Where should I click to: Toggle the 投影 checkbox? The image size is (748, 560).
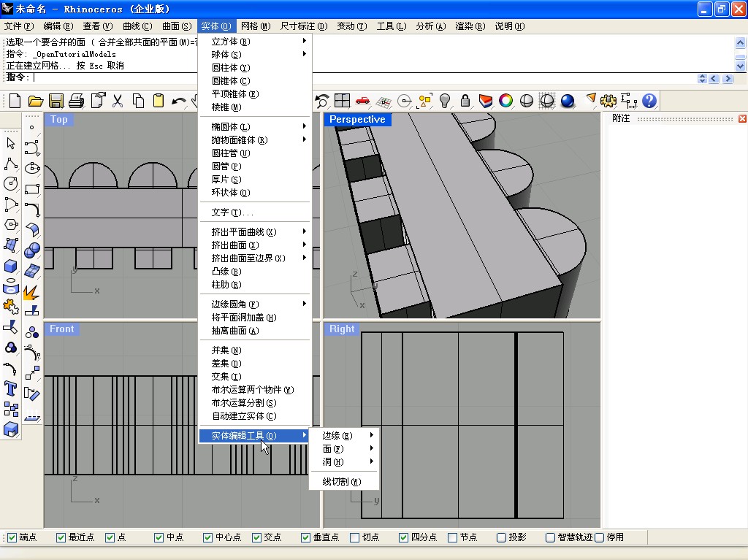502,537
